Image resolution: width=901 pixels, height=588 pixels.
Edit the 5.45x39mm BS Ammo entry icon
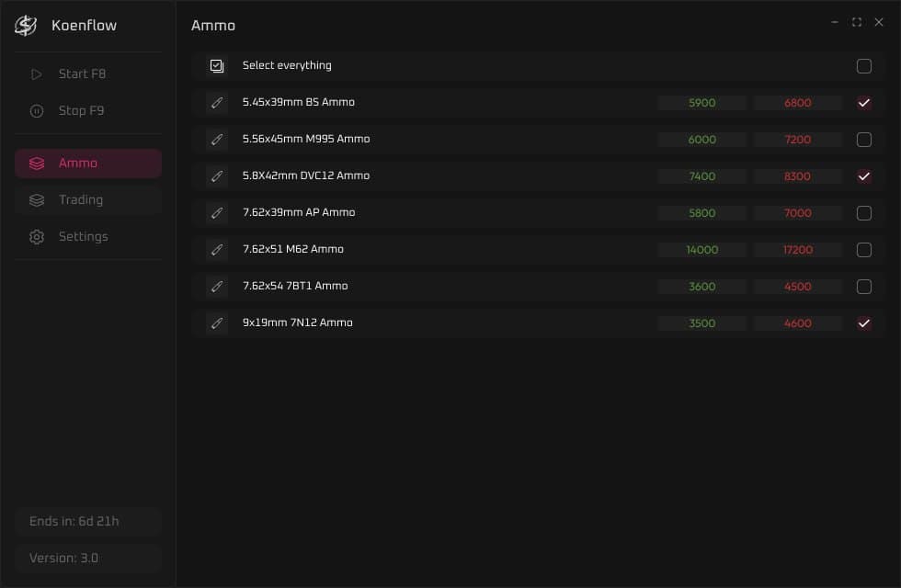pyautogui.click(x=217, y=103)
